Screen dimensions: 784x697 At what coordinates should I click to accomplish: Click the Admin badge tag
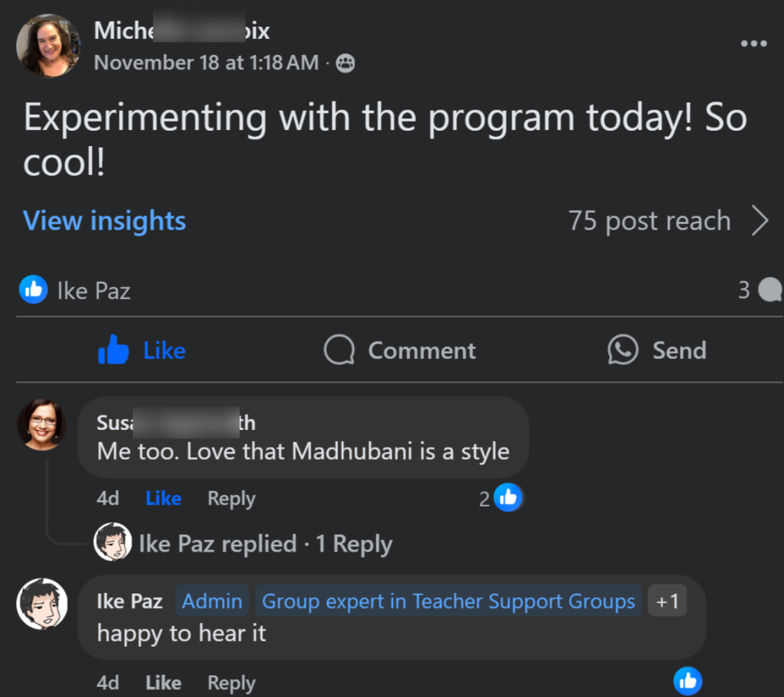tap(212, 601)
